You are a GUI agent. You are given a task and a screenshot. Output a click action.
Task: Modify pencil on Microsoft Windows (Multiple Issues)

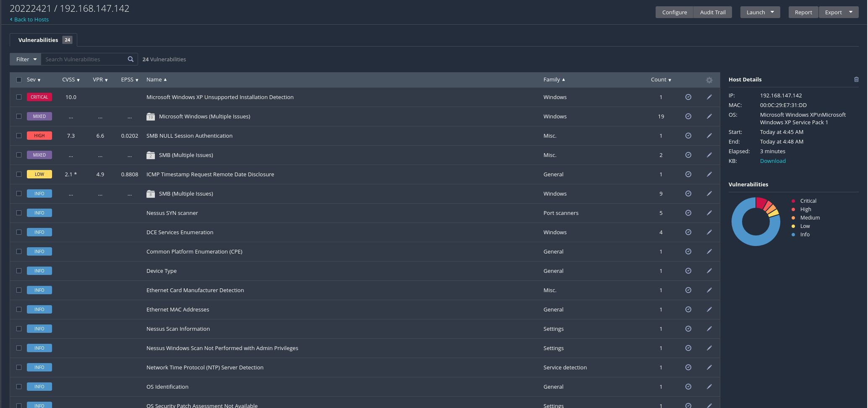(x=709, y=116)
